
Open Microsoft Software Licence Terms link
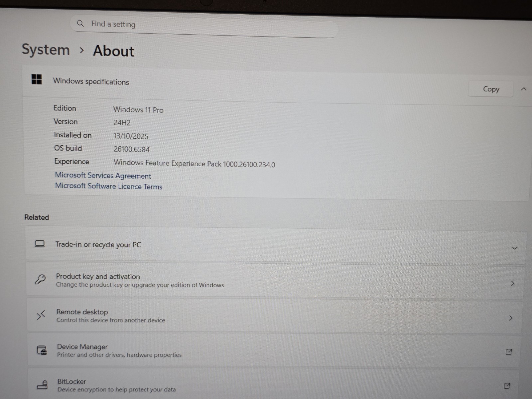[108, 186]
